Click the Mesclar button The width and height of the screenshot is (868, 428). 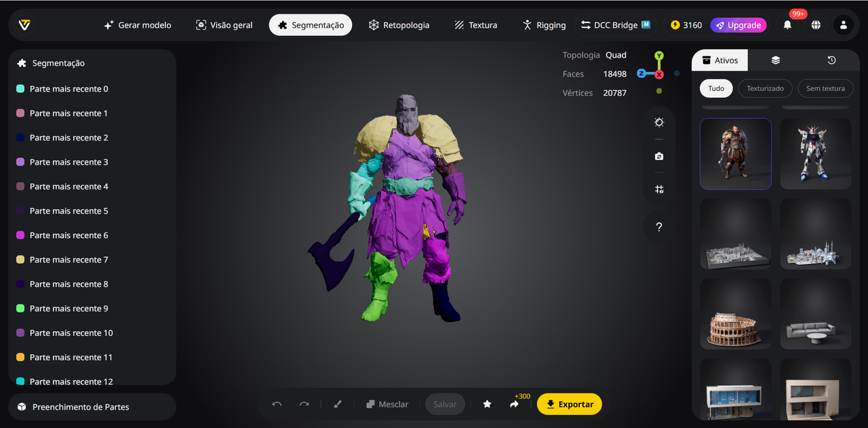click(387, 404)
